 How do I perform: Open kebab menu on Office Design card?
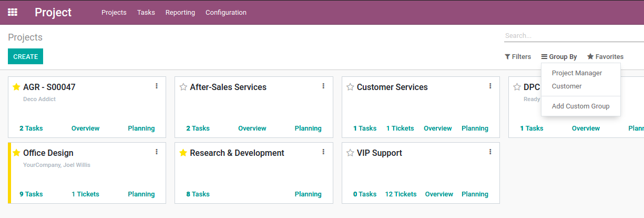pyautogui.click(x=157, y=152)
